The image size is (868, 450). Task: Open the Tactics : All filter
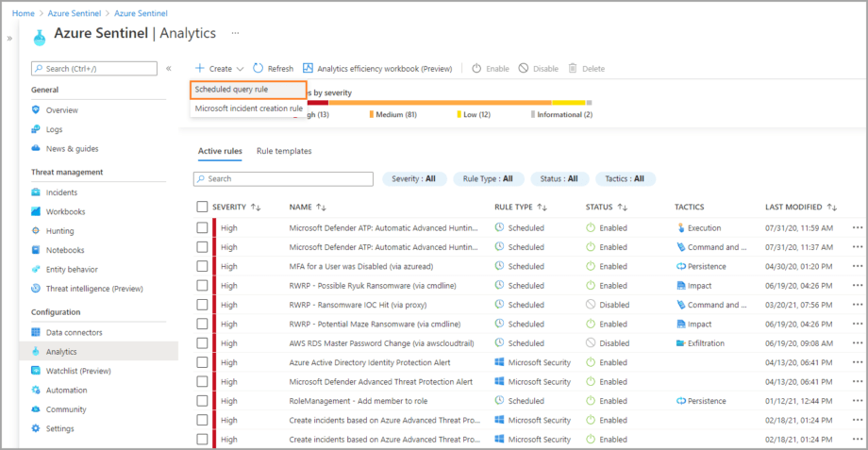point(625,179)
